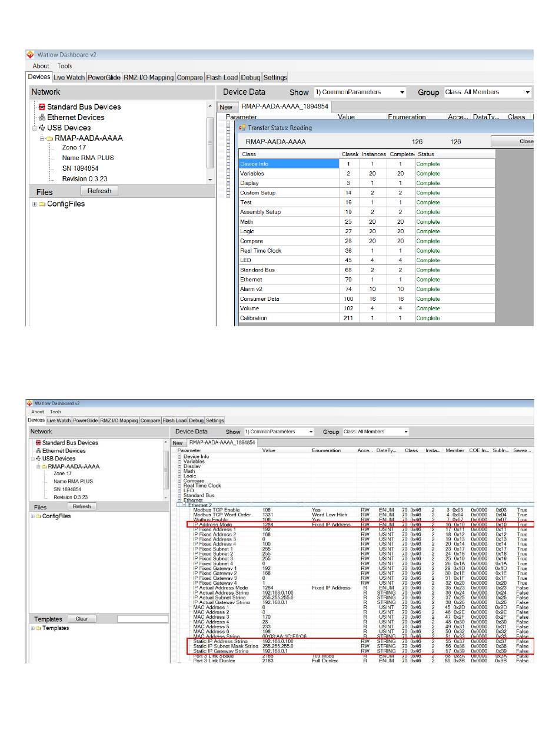
Task: Click the Templates filter text field
Action: click(142, 619)
